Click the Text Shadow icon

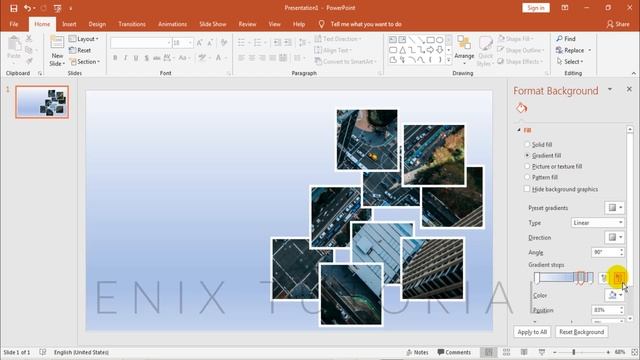pos(146,58)
